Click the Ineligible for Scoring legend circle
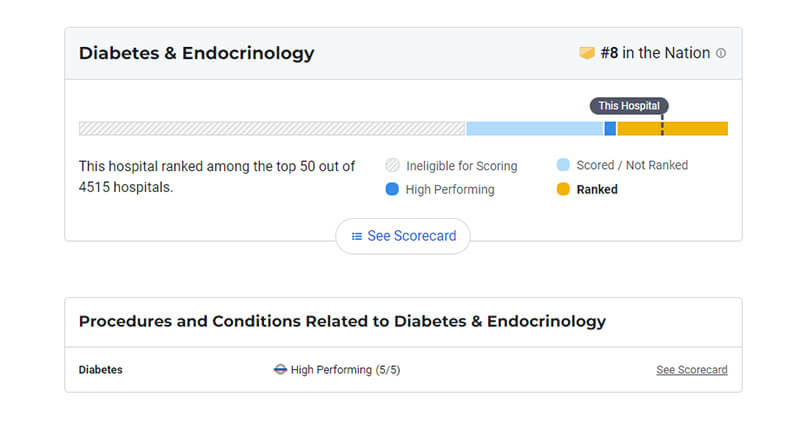The image size is (800, 430). tap(392, 165)
